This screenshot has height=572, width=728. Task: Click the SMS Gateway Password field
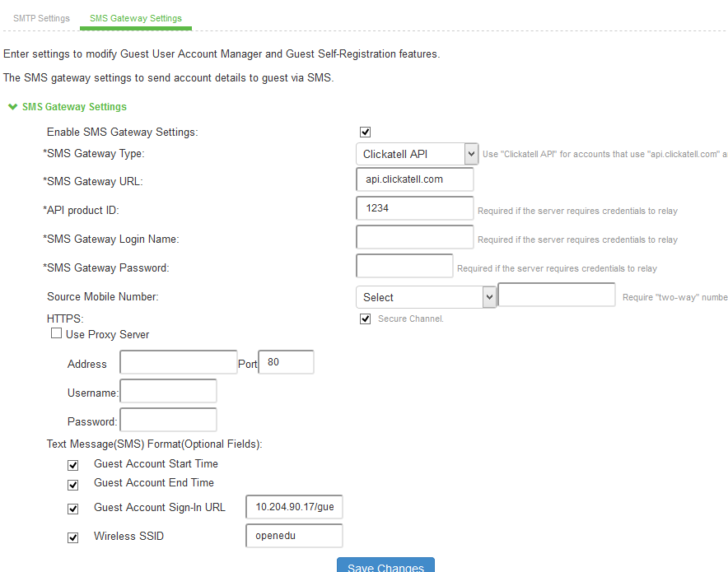(x=404, y=266)
